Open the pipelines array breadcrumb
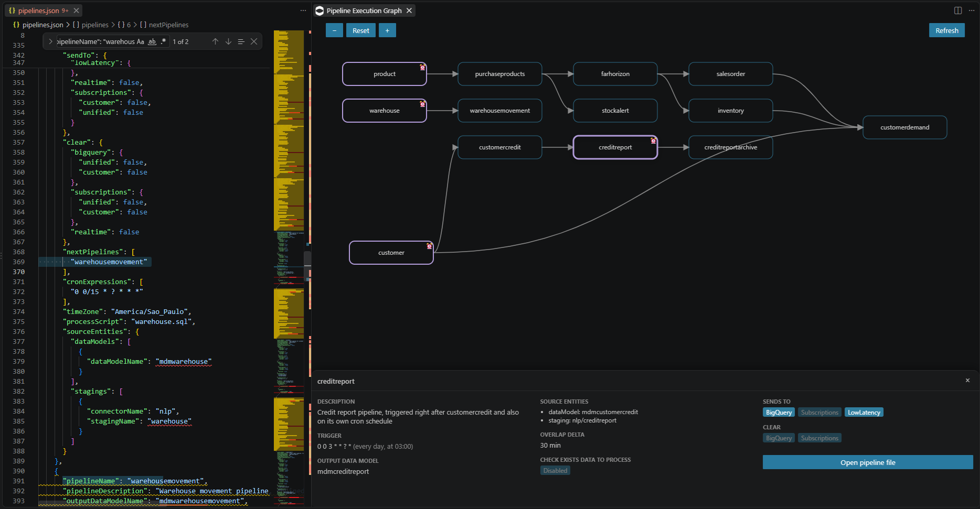The width and height of the screenshot is (980, 509). 91,25
